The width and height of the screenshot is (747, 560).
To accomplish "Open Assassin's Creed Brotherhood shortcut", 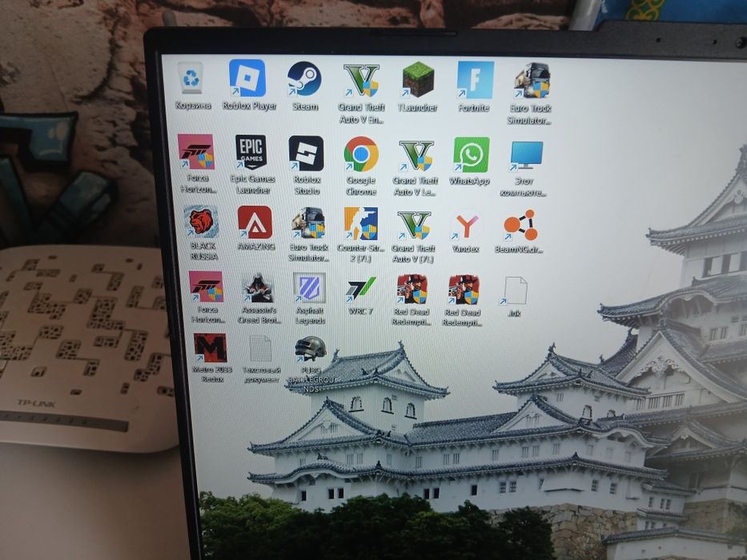I will click(259, 288).
